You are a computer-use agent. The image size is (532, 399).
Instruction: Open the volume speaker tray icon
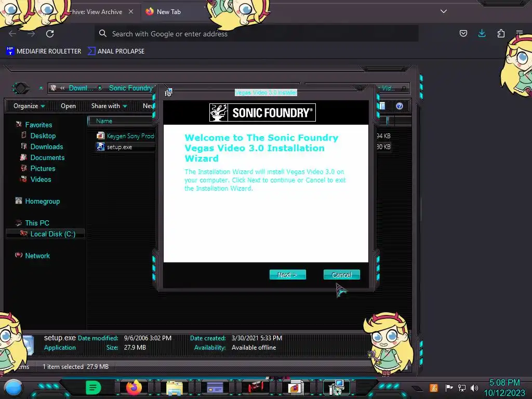pyautogui.click(x=474, y=388)
